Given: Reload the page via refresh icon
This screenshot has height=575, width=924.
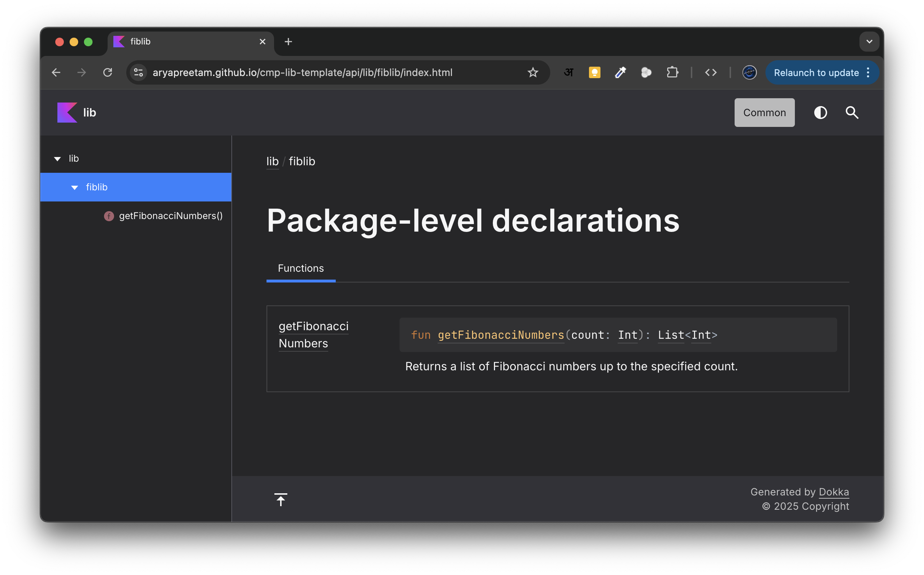Looking at the screenshot, I should 108,72.
